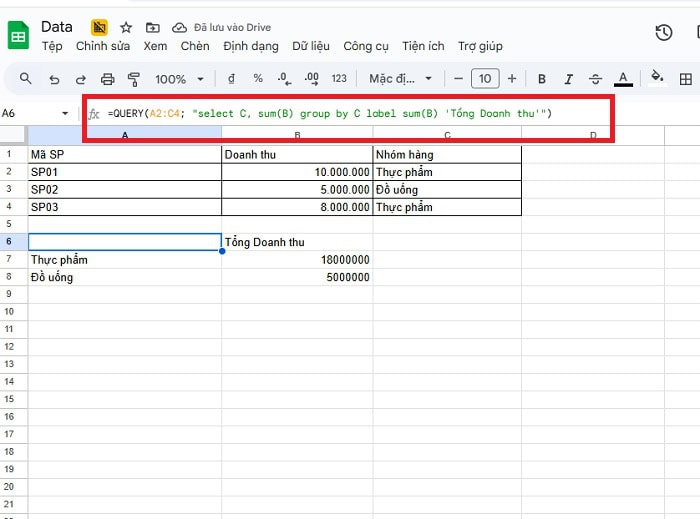
Task: Click the move to folder icon
Action: 152,27
